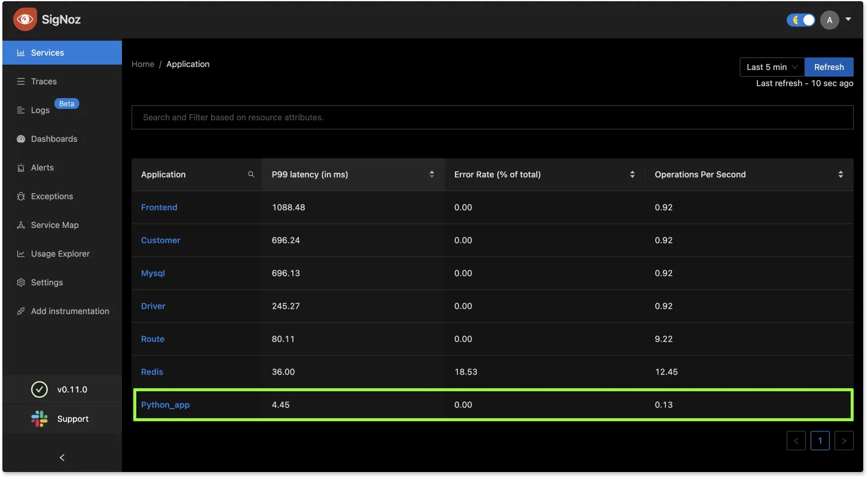Screen dimensions: 868x478
Task: Click the previous page arrow
Action: coord(796,441)
